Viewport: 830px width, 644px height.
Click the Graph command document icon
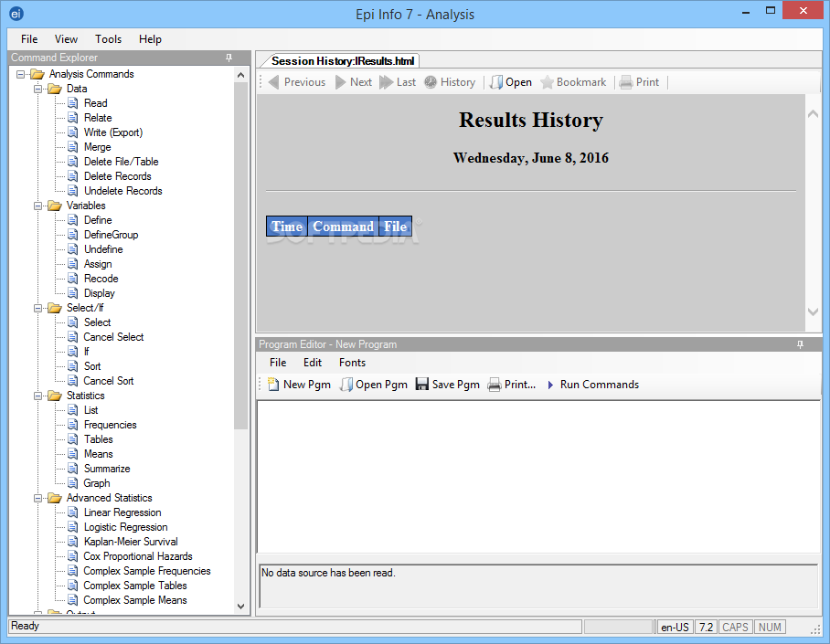[x=73, y=483]
